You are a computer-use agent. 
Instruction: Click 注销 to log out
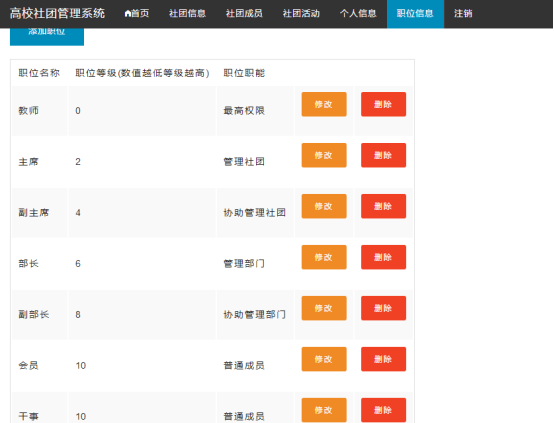point(463,14)
